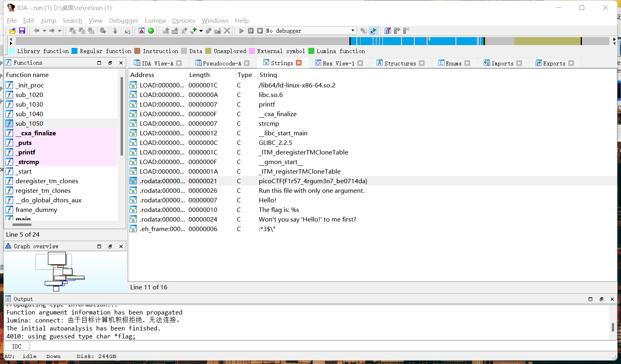This screenshot has width=621, height=364.
Task: Start the debugger process with play button
Action: tap(241, 31)
